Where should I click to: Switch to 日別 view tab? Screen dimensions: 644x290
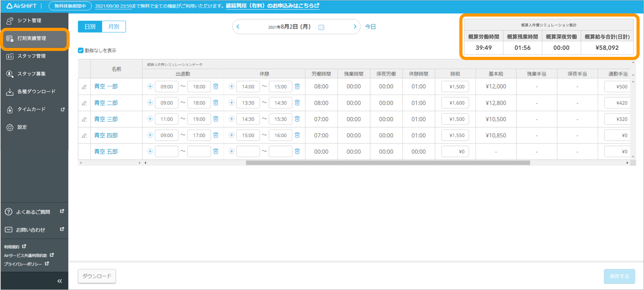(90, 27)
